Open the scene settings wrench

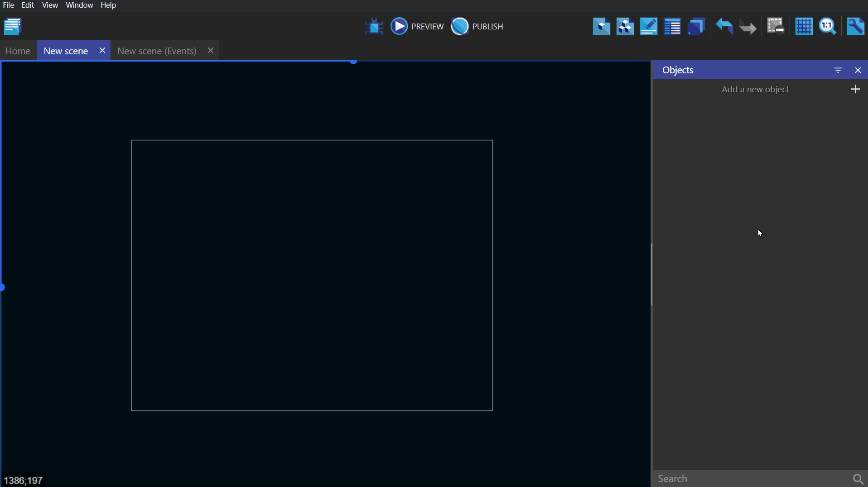tap(855, 26)
